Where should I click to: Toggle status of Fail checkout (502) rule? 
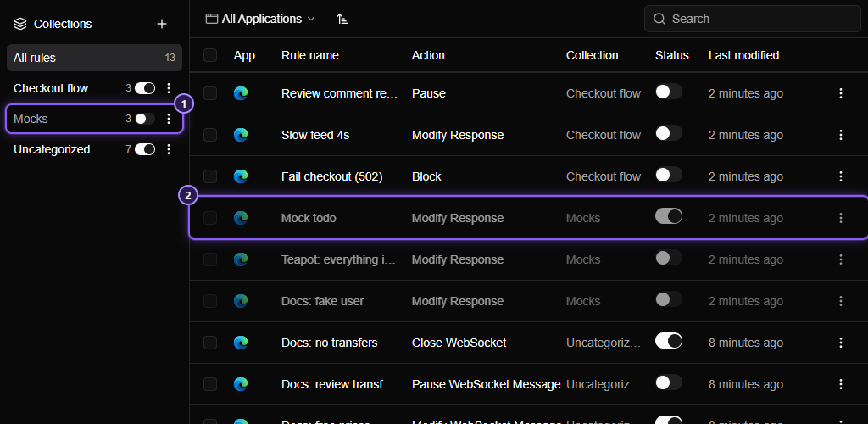(x=668, y=175)
